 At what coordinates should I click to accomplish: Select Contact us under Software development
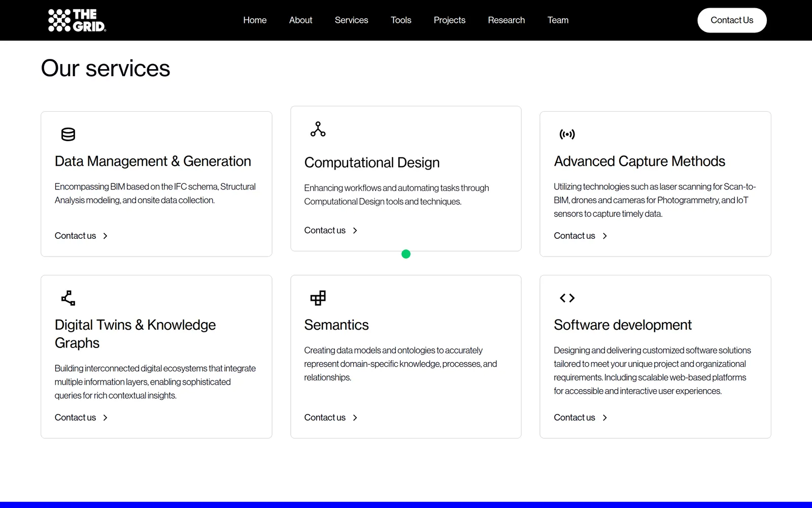click(x=574, y=418)
